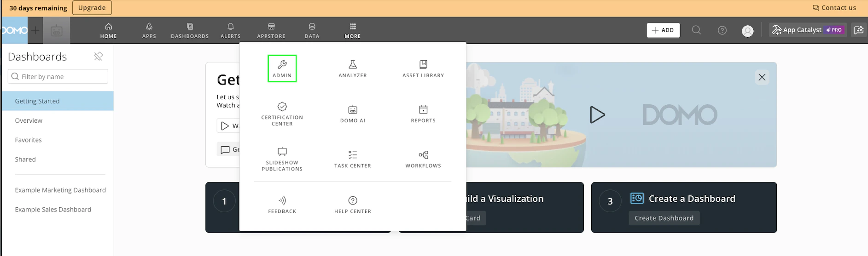Click the ADD button
868x256 pixels.
coord(663,30)
